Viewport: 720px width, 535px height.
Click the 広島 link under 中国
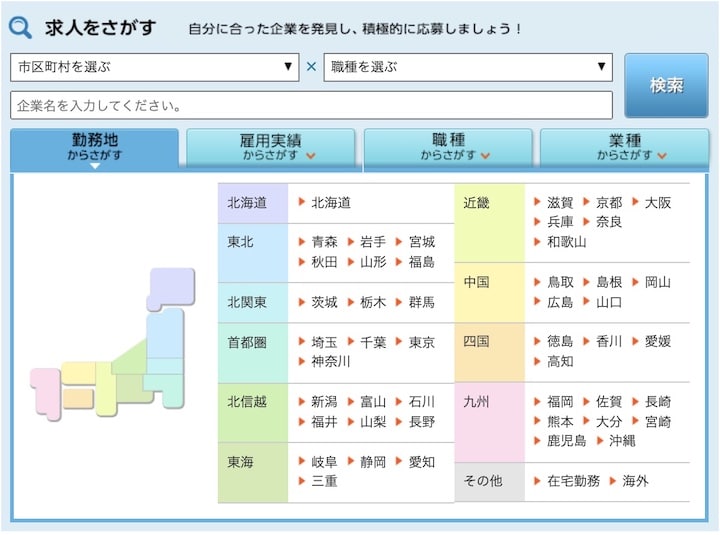560,302
